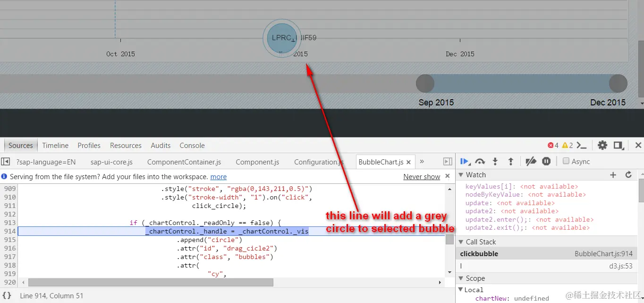Switch to ?sap-language=EN file tab
The image size is (644, 303).
46,162
